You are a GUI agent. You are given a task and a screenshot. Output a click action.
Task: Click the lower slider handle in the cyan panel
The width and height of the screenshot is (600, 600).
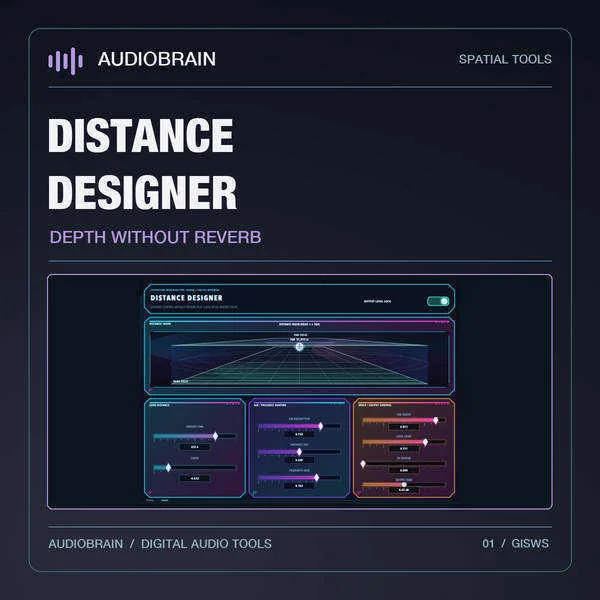168,468
